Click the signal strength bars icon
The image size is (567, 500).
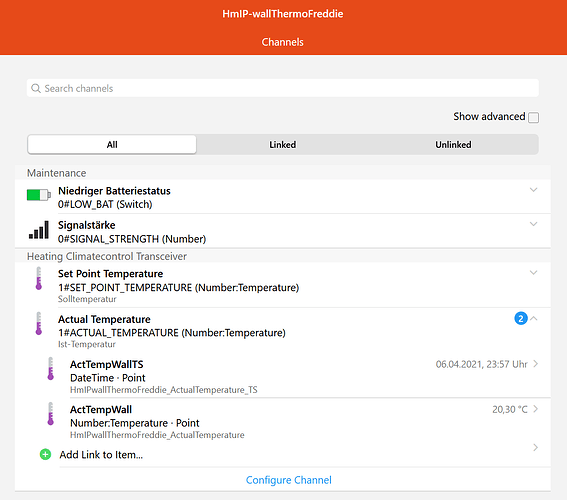pos(39,230)
